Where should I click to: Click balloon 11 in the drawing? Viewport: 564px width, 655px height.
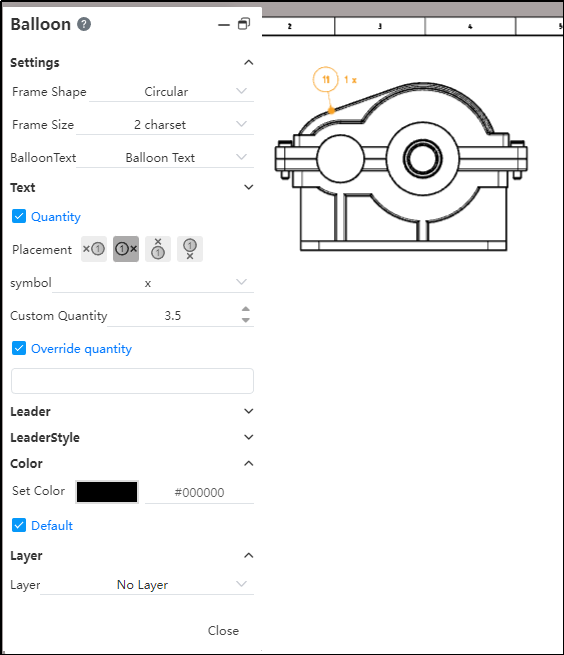[x=325, y=79]
